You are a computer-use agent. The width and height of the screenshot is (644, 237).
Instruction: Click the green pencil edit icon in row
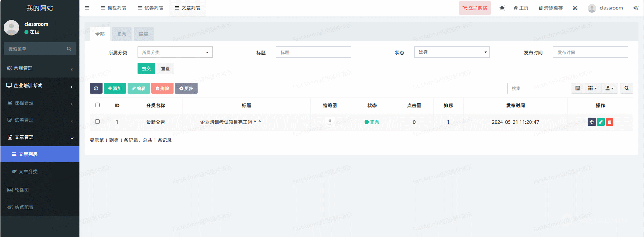[x=601, y=122]
